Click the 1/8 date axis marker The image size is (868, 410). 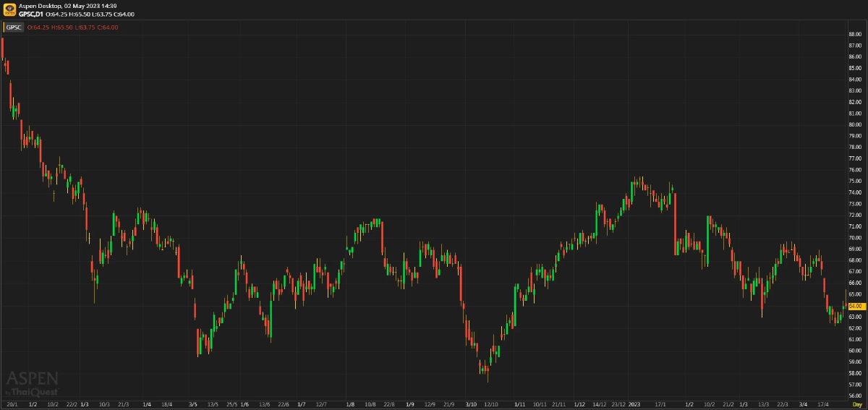tap(350, 404)
